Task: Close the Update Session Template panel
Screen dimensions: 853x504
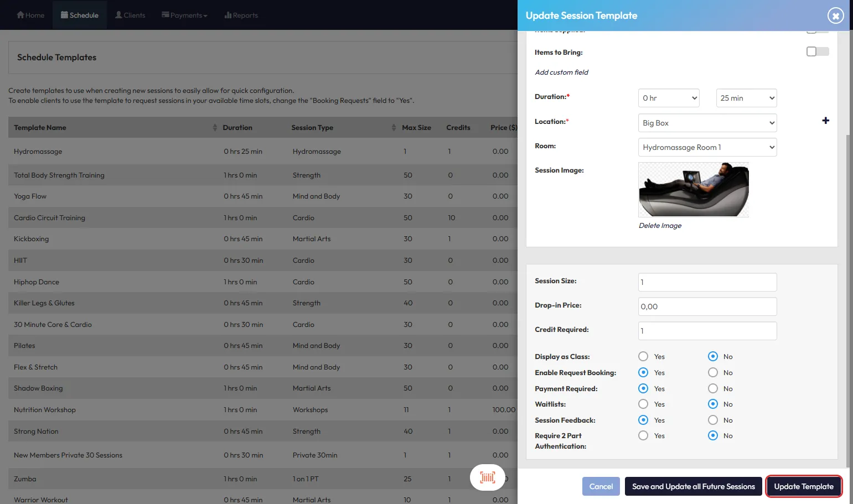Action: pyautogui.click(x=835, y=15)
